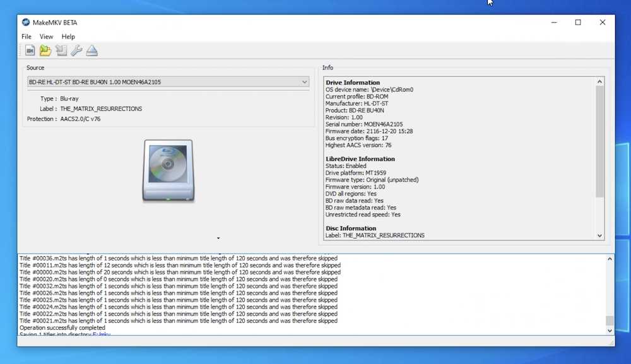This screenshot has height=364, width=631.
Task: Open Preferences with the wrench icon
Action: coord(76,50)
